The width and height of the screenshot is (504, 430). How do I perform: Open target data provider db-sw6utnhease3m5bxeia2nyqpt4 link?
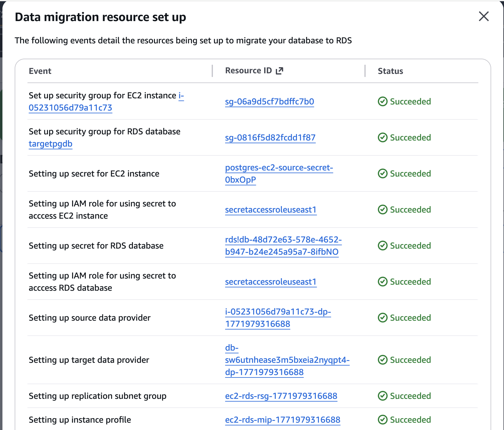coord(287,360)
